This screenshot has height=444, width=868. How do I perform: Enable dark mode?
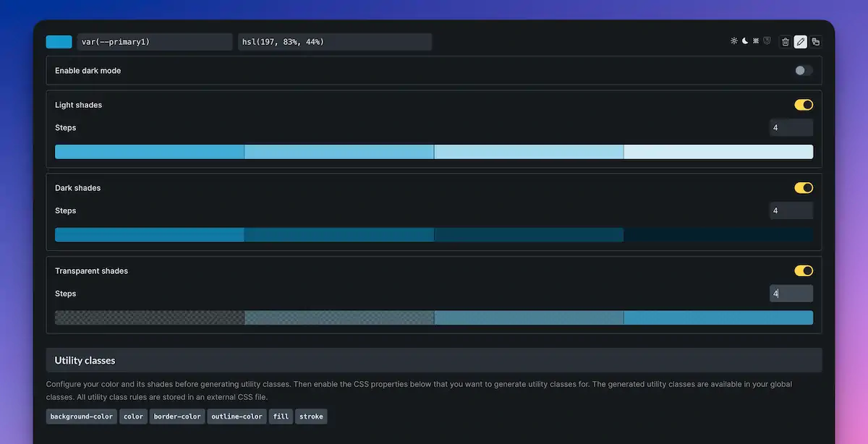[x=803, y=70]
